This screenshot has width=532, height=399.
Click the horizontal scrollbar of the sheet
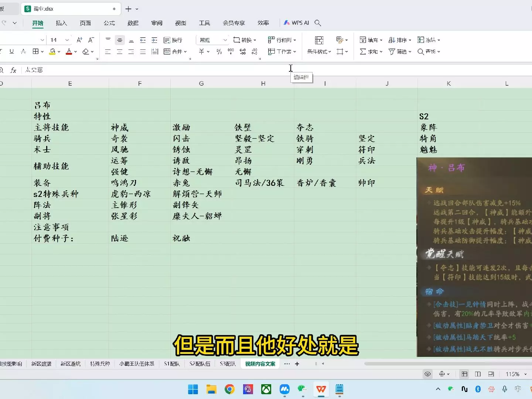[x=448, y=364]
